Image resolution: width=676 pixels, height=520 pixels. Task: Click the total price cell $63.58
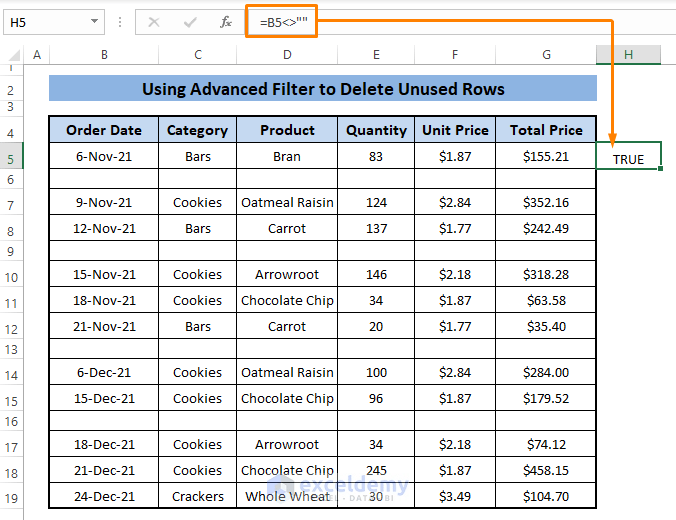click(x=546, y=300)
